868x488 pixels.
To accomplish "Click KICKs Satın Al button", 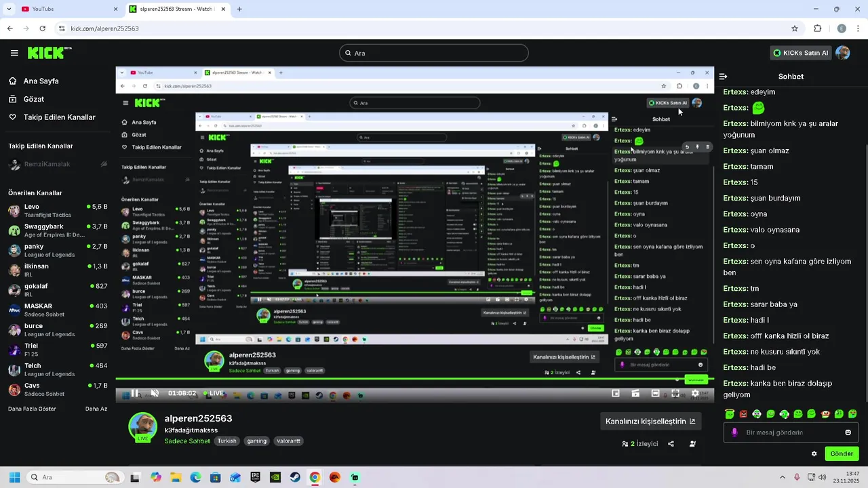I will coord(801,53).
